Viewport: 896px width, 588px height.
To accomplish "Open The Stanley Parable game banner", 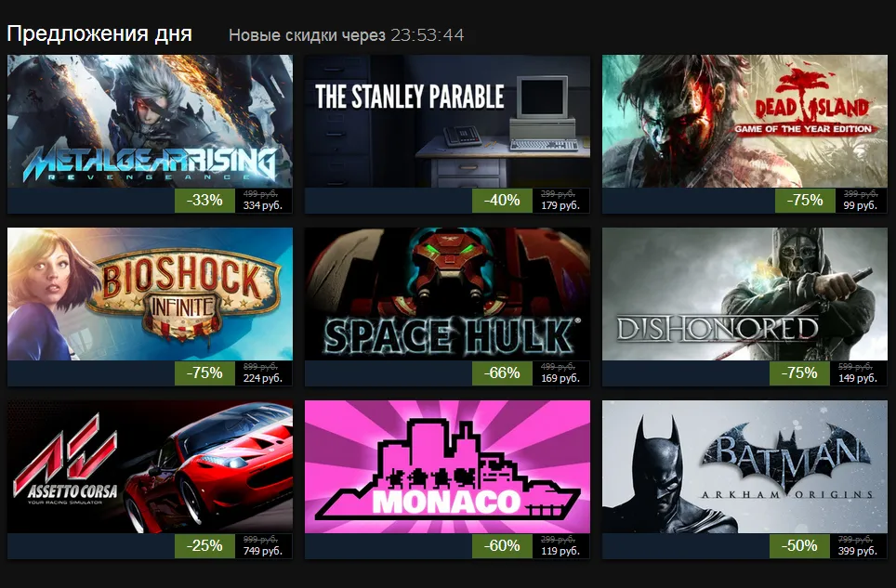I will (447, 121).
